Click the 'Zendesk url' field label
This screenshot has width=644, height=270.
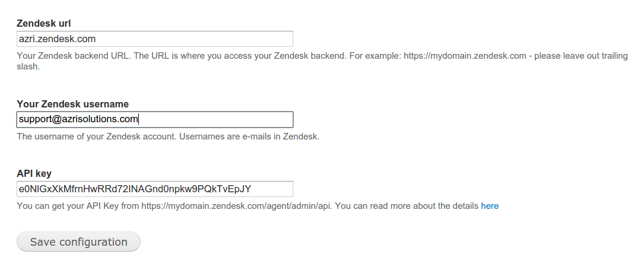[x=43, y=23]
